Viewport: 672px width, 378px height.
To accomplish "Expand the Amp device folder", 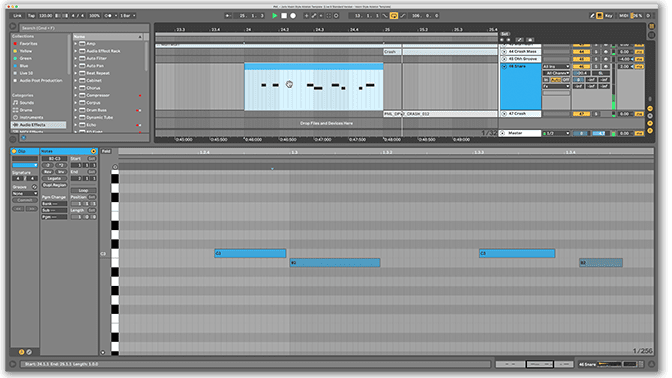I will (76, 44).
